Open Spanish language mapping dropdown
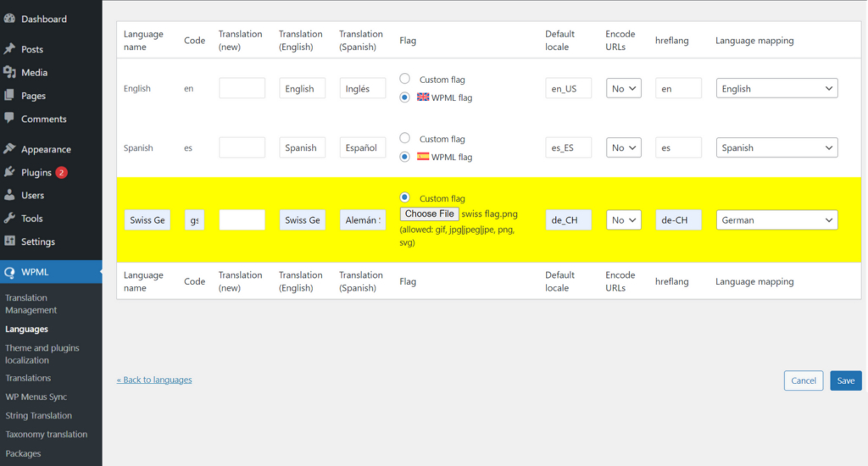Viewport: 868px width, 466px height. coord(776,147)
